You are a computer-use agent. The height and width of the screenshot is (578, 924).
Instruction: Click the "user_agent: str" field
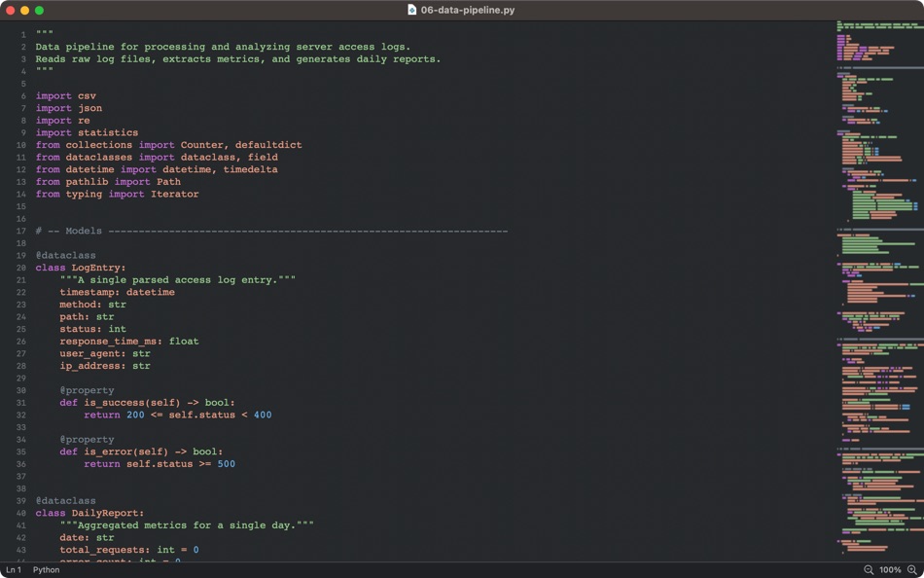tap(105, 353)
